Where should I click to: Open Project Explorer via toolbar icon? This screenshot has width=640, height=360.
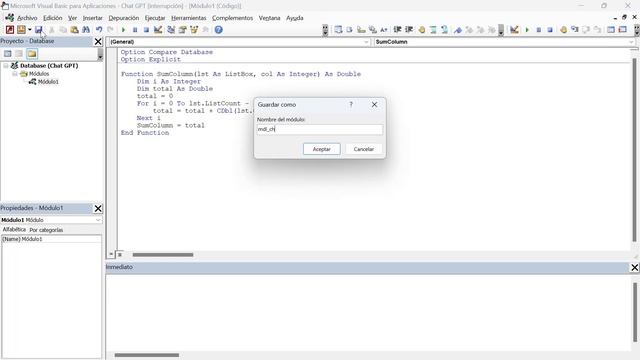pyautogui.click(x=171, y=30)
